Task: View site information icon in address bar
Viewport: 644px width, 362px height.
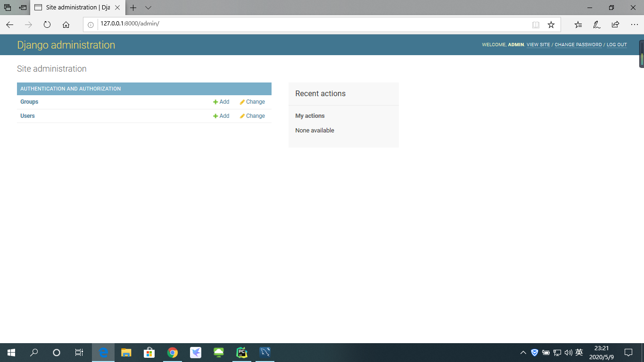Action: (x=91, y=25)
